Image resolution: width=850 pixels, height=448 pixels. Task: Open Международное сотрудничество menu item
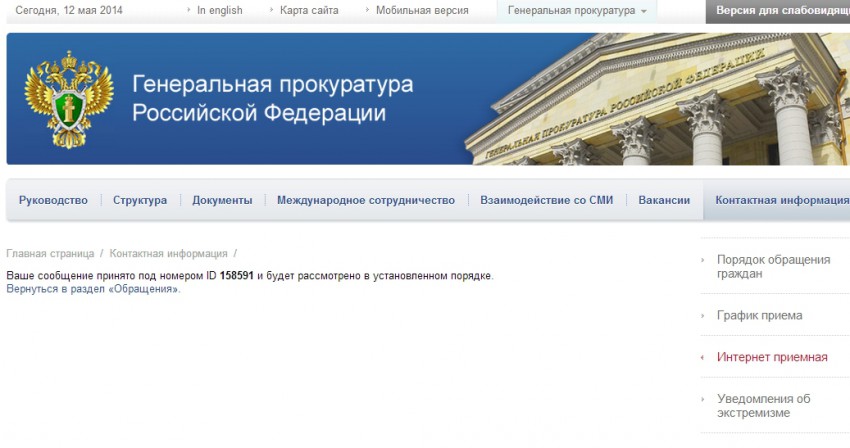coord(366,200)
